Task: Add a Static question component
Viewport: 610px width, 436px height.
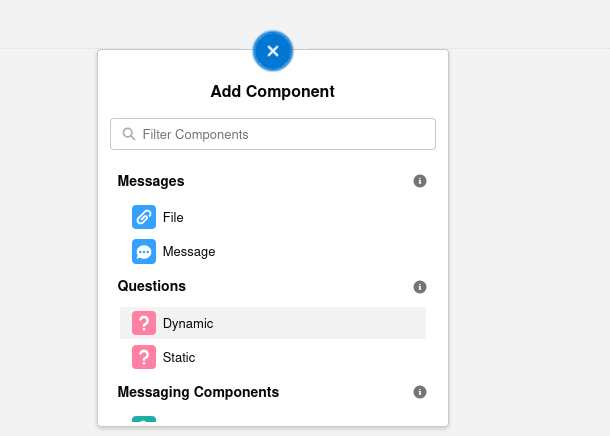Action: point(179,357)
